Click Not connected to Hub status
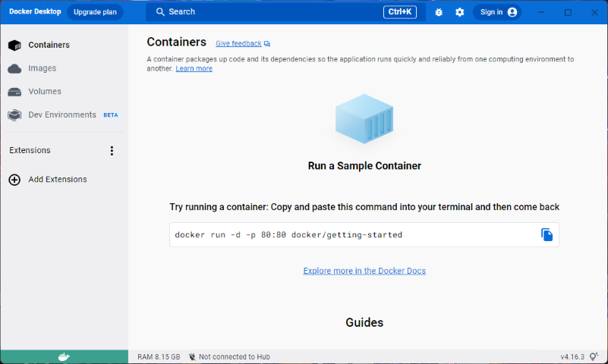The height and width of the screenshot is (364, 608). point(235,356)
